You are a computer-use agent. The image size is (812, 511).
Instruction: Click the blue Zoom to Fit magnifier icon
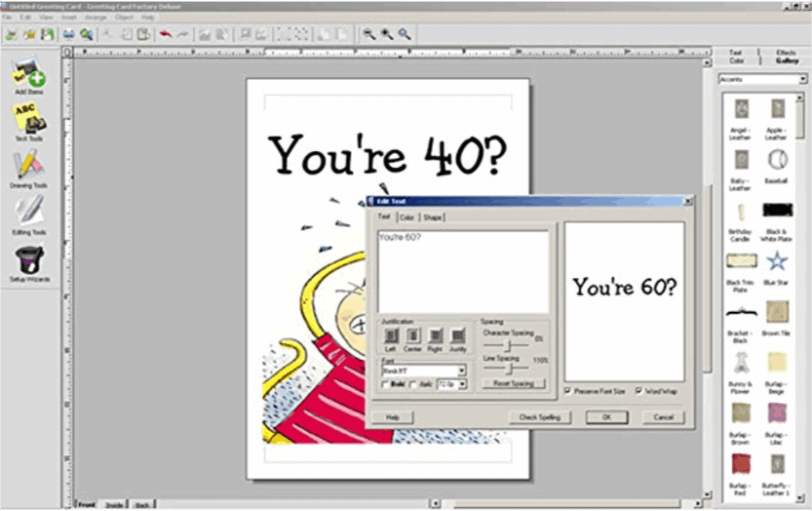404,34
